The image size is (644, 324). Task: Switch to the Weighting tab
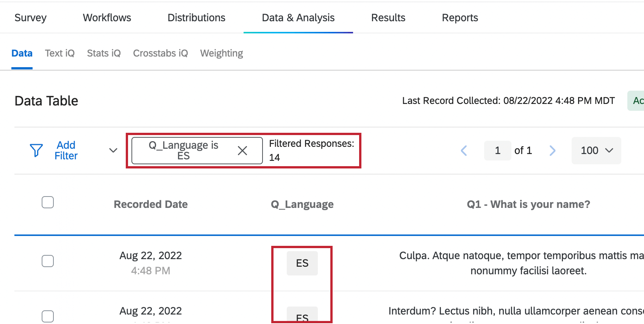[221, 53]
